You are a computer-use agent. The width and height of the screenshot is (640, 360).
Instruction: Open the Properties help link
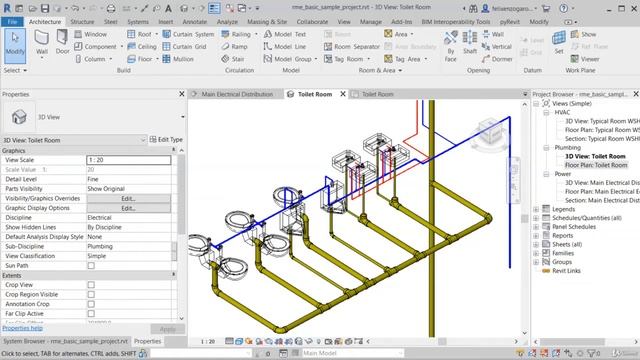(22, 328)
